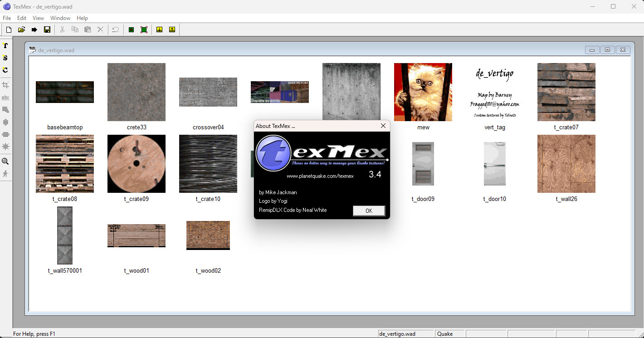Select the abc rename tool
This screenshot has height=338, width=644.
[x=5, y=97]
